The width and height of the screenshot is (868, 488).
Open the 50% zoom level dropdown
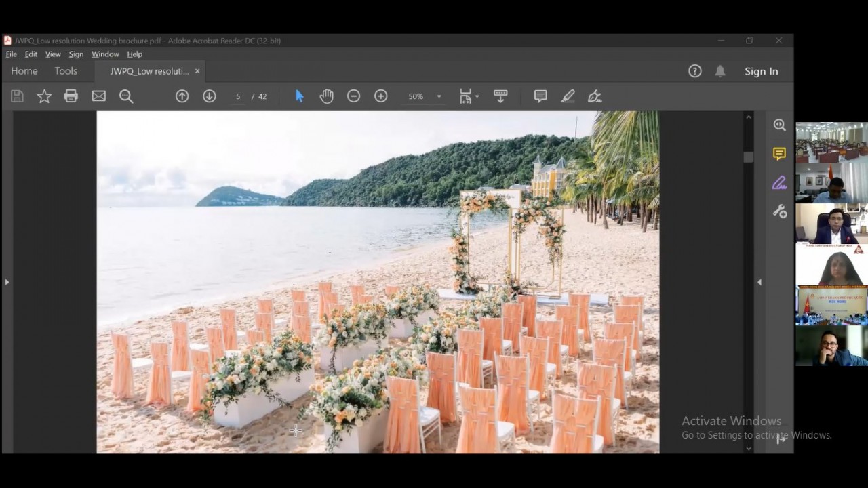(425, 96)
